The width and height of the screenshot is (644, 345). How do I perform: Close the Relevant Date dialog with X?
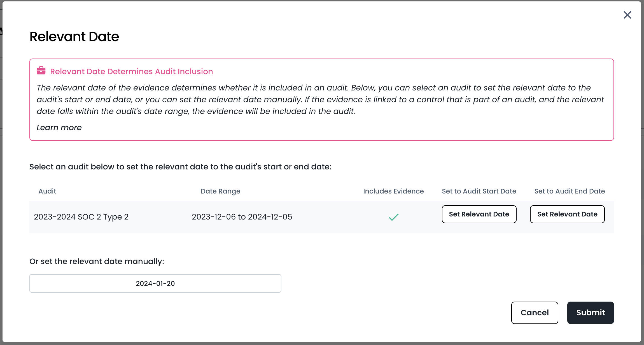click(x=627, y=15)
